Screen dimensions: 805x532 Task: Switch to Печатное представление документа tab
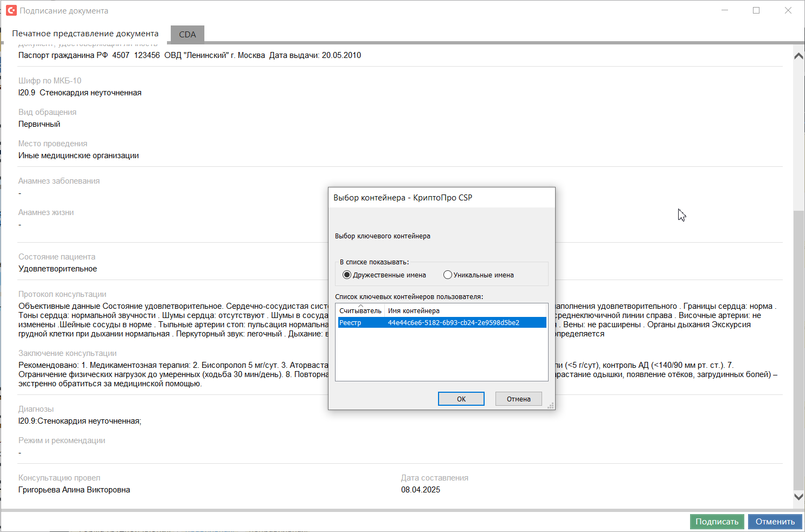tap(85, 34)
